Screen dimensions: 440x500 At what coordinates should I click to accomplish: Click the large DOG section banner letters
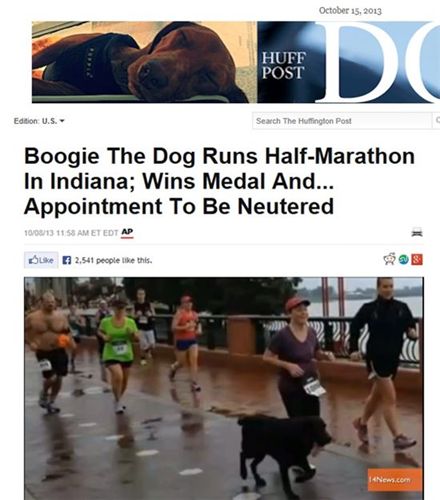pos(377,62)
